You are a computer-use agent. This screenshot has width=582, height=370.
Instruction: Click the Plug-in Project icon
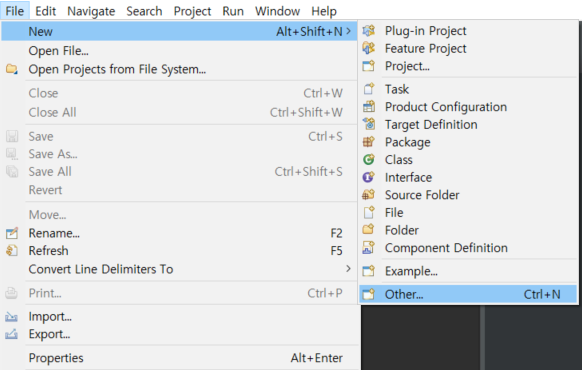click(x=369, y=31)
